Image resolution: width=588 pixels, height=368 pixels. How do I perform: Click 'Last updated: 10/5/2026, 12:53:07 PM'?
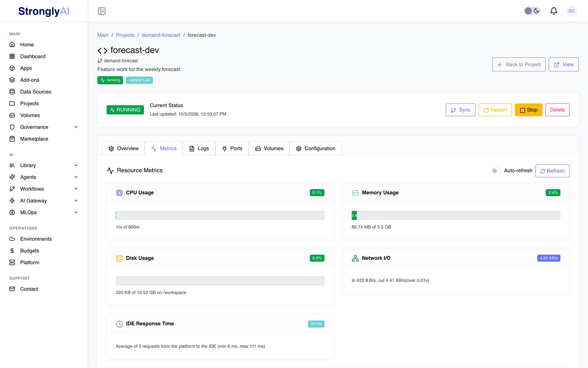[x=188, y=114]
